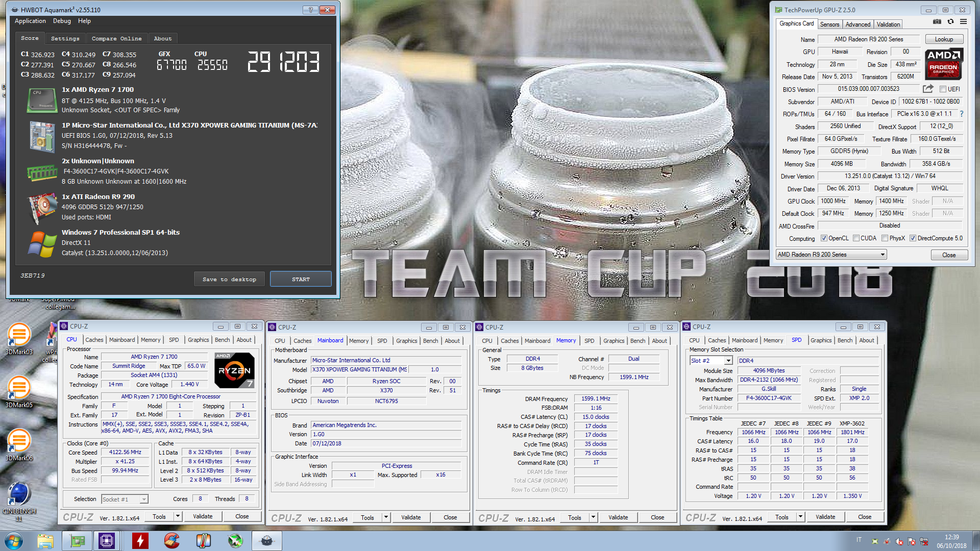Screen dimensions: 980x551
Task: Expand Tools arrow in CPU-Z Mainboard window
Action: pos(386,517)
